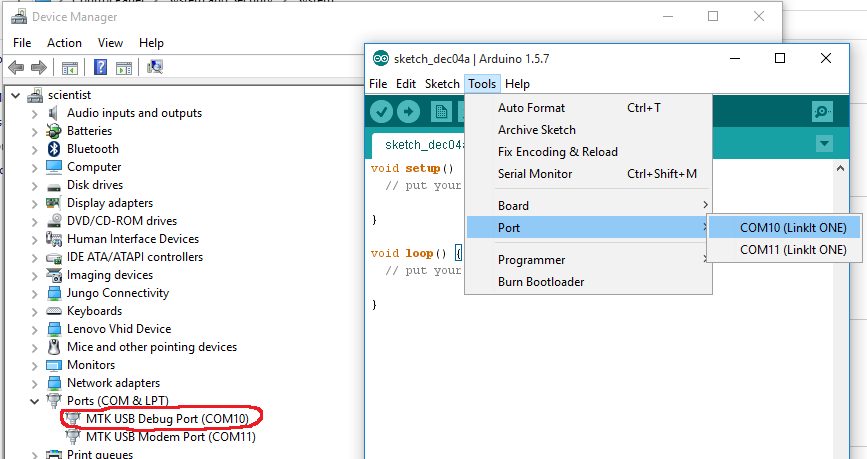Select COM11 (LinkIt ONE) port
The height and width of the screenshot is (459, 867).
pyautogui.click(x=785, y=250)
